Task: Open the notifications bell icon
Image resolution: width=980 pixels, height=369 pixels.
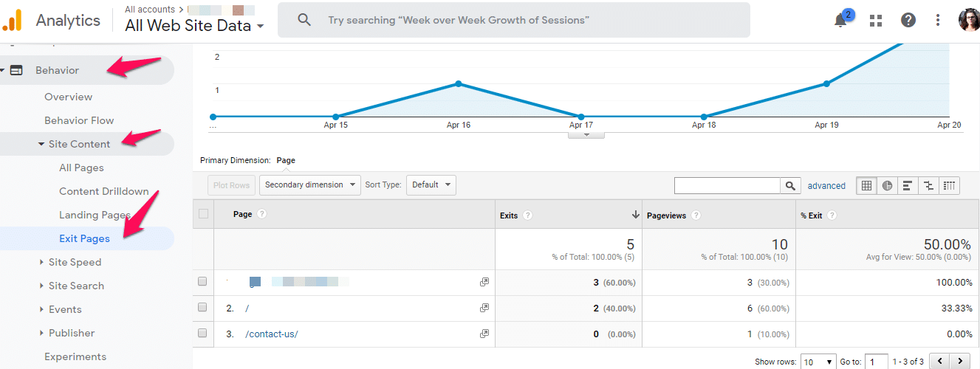Action: (840, 21)
